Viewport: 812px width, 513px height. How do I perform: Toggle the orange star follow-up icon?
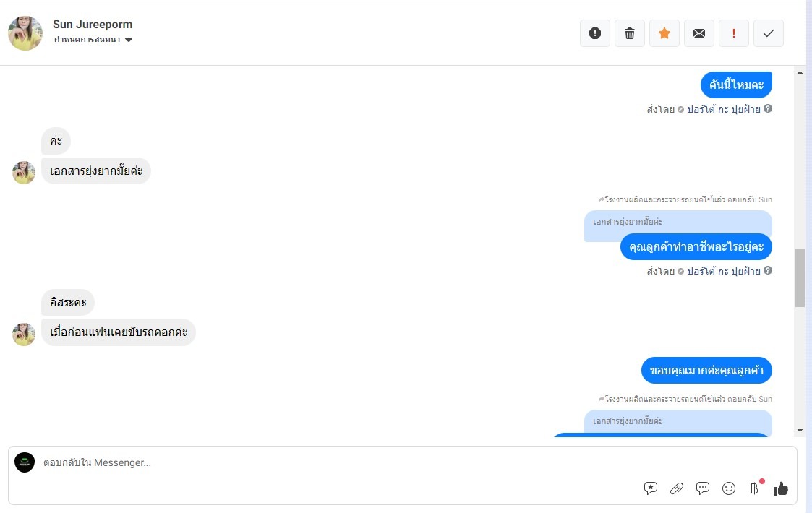click(664, 33)
